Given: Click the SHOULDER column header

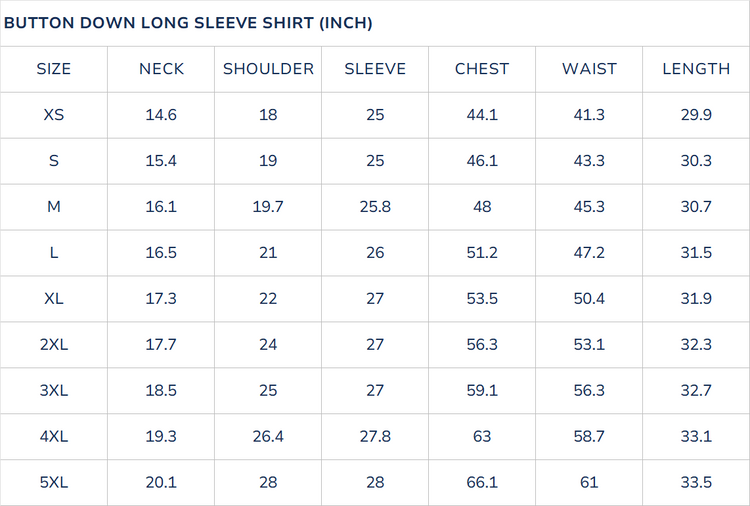Looking at the screenshot, I should (268, 69).
